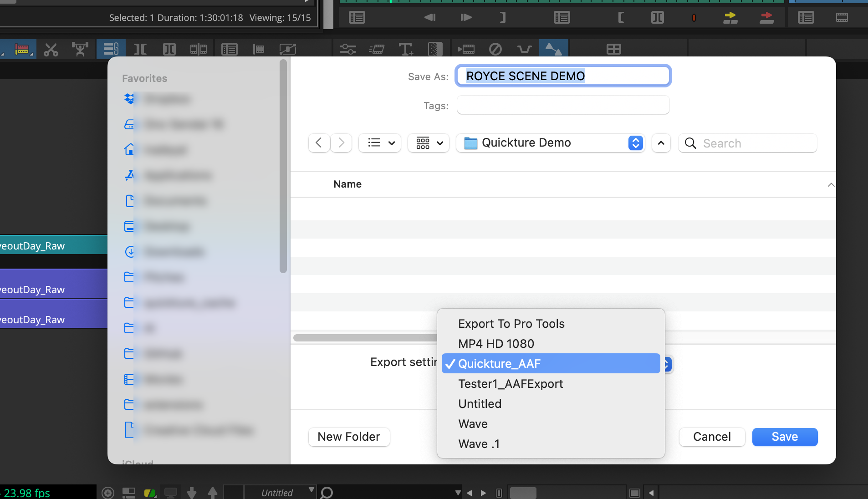Click the blue Save button

tap(785, 437)
